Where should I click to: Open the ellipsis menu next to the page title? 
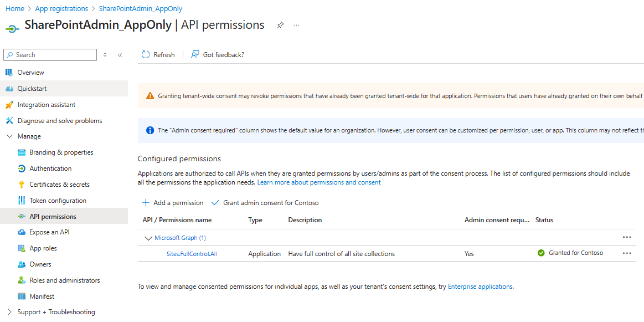click(296, 25)
